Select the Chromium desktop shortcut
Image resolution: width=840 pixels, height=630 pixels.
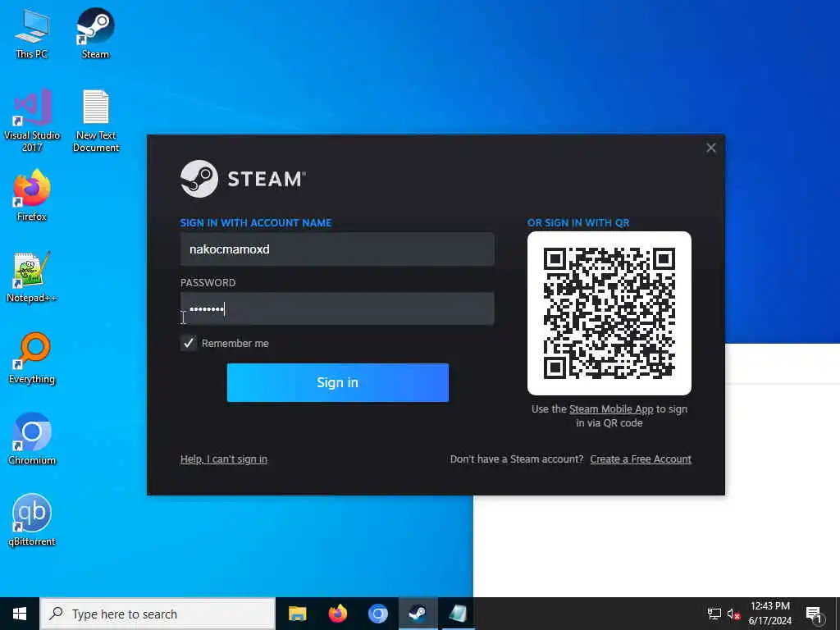(x=32, y=439)
